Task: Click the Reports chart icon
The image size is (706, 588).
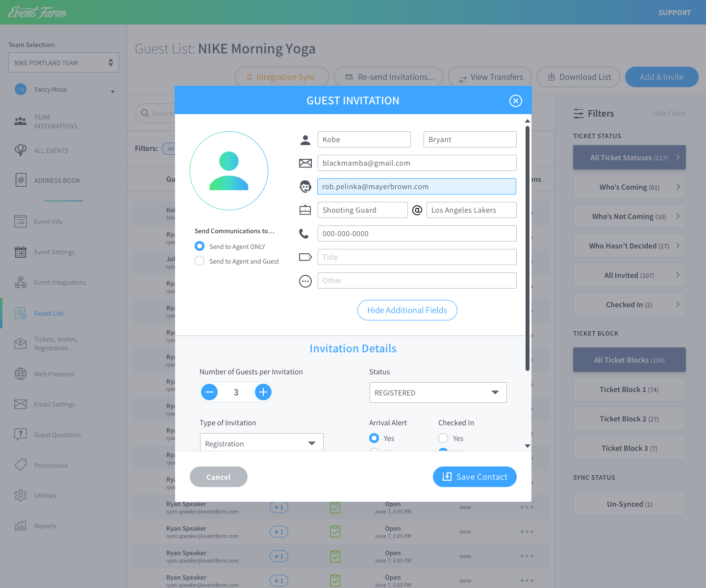Action: click(21, 526)
